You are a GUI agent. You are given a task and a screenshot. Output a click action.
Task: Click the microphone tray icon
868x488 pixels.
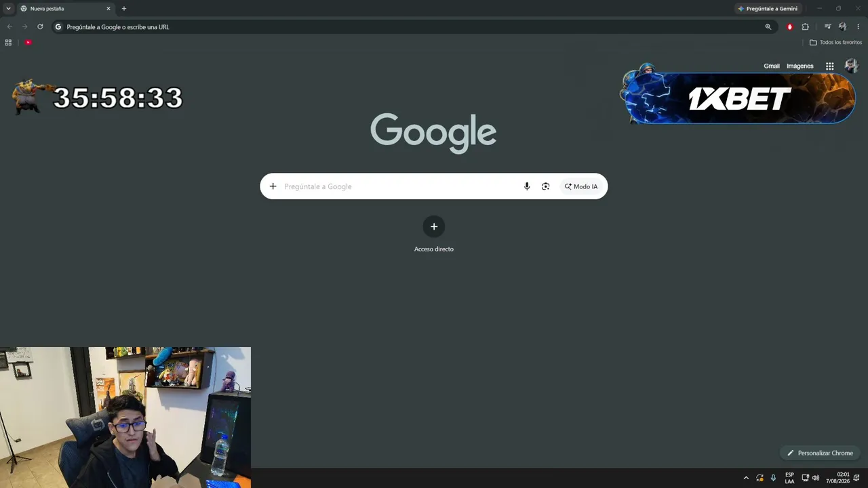click(773, 478)
